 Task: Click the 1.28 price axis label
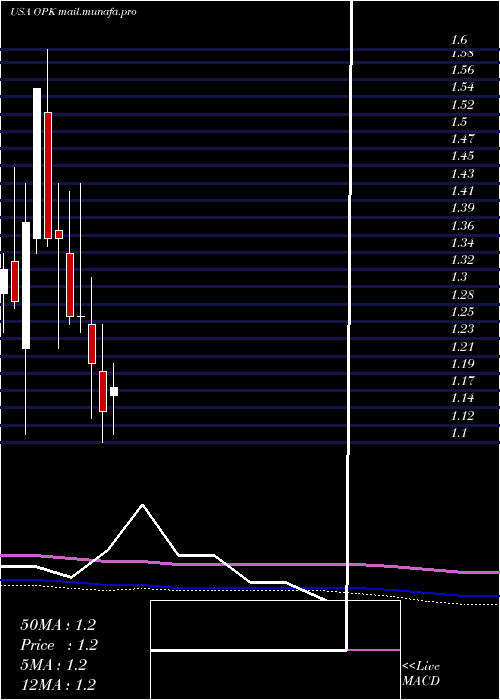pos(462,295)
